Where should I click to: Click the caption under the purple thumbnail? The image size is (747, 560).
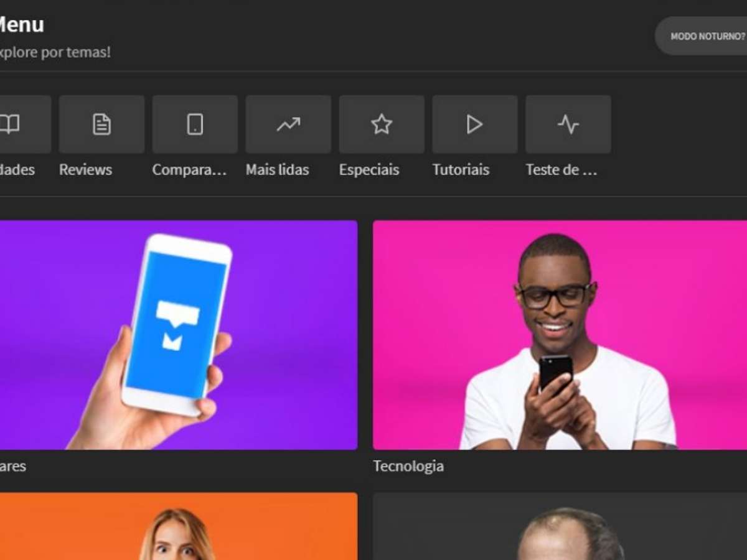tap(12, 466)
